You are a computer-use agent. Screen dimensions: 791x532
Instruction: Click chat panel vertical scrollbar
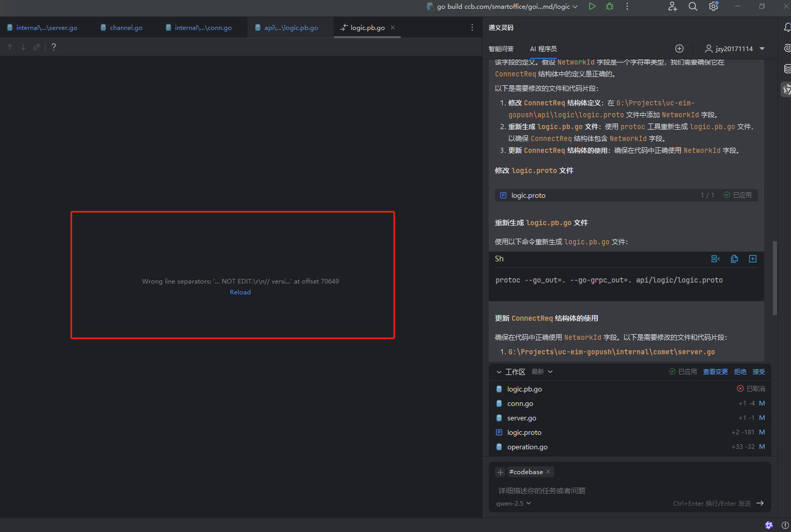tap(774, 278)
